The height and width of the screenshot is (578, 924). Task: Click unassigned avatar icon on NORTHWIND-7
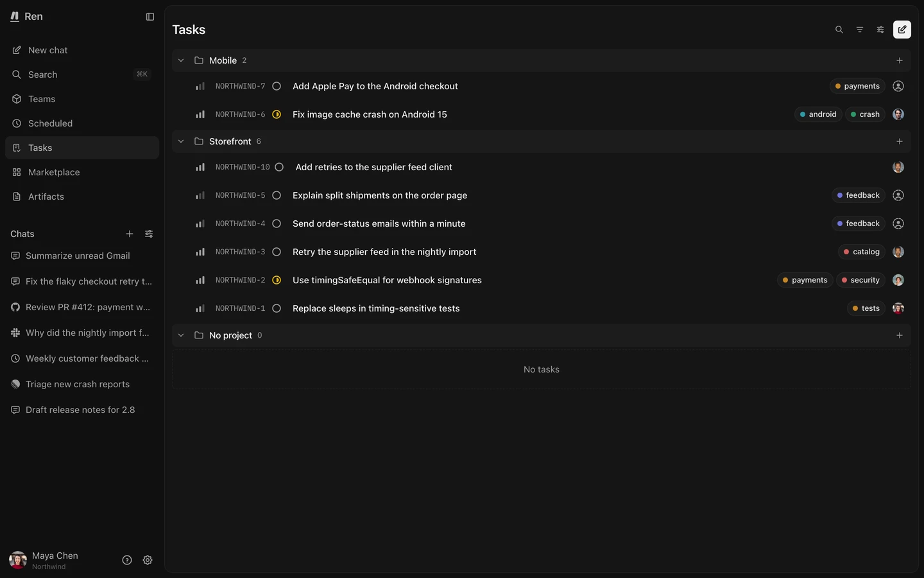coord(898,86)
